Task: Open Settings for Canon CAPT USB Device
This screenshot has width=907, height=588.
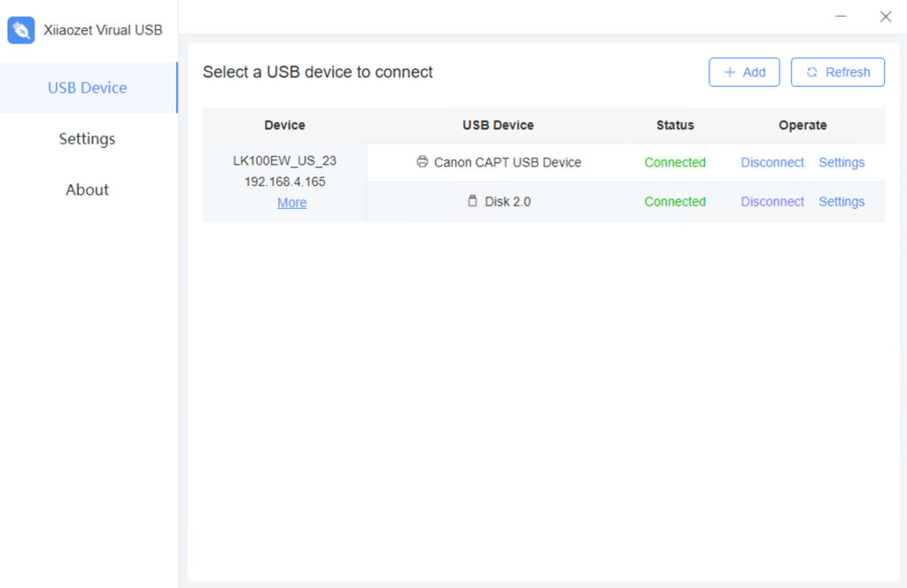Action: coord(841,163)
